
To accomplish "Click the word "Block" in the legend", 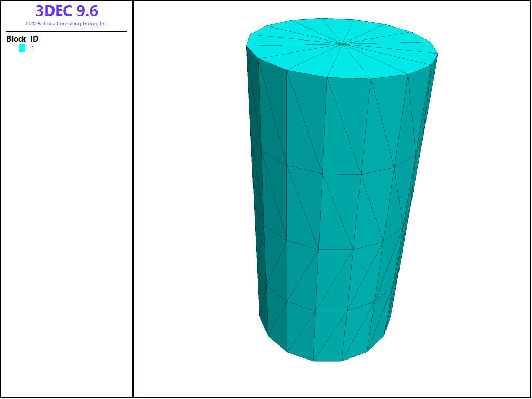I will click(16, 39).
